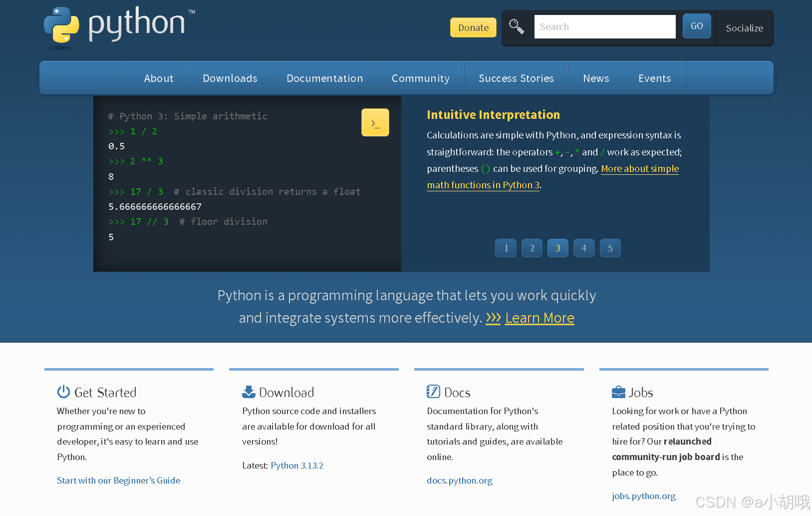Click the 0.5 output line
Viewport: 812px width, 516px height.
tap(116, 146)
